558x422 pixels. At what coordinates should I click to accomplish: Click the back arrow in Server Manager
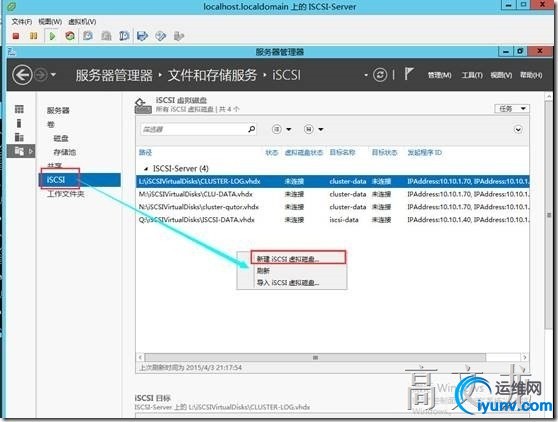pos(22,75)
